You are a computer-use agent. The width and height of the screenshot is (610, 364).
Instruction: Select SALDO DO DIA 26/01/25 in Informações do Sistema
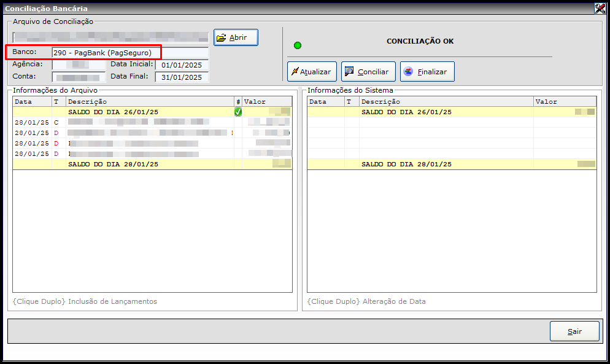[x=452, y=112]
